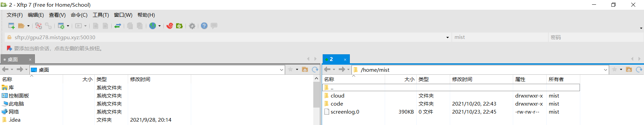The image size is (644, 125).
Task: Click the toolbar overflow arrow at far right
Action: (x=641, y=28)
